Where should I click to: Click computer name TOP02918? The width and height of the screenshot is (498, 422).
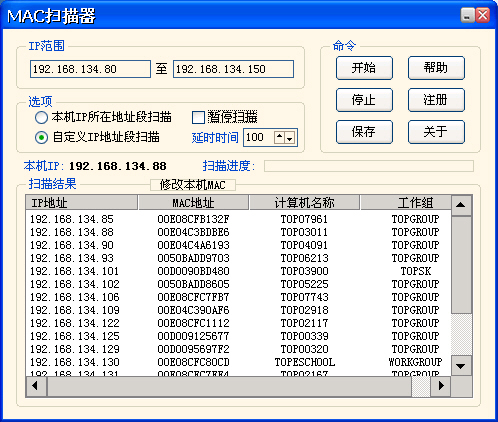coord(304,310)
